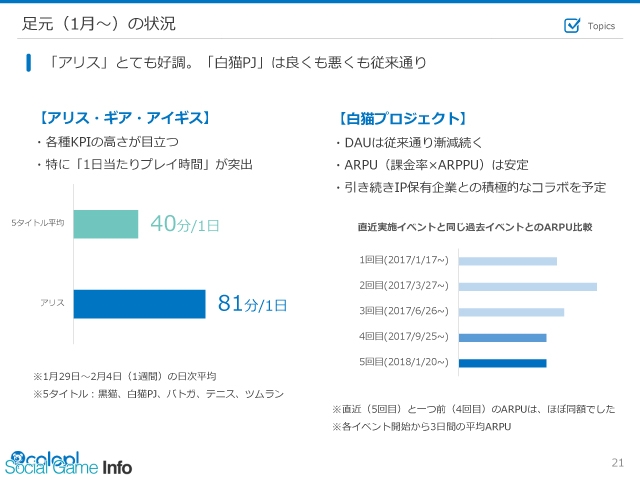Click label 3回目(2017/6/26~)
The image size is (640, 480).
tap(404, 311)
